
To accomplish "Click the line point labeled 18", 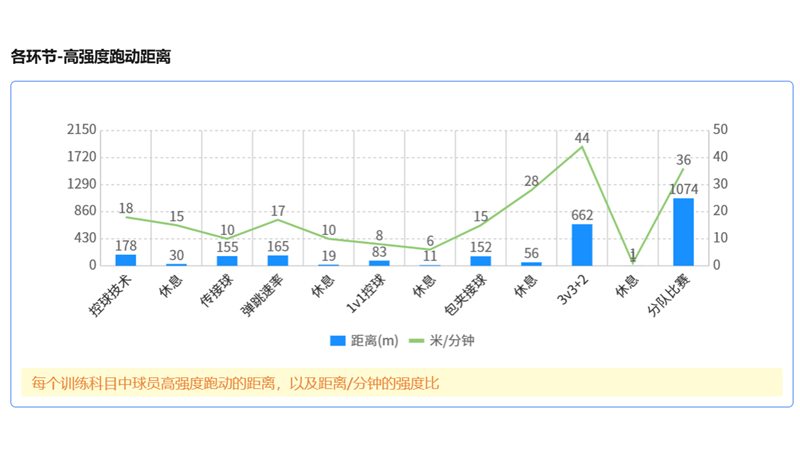I will coord(126,217).
